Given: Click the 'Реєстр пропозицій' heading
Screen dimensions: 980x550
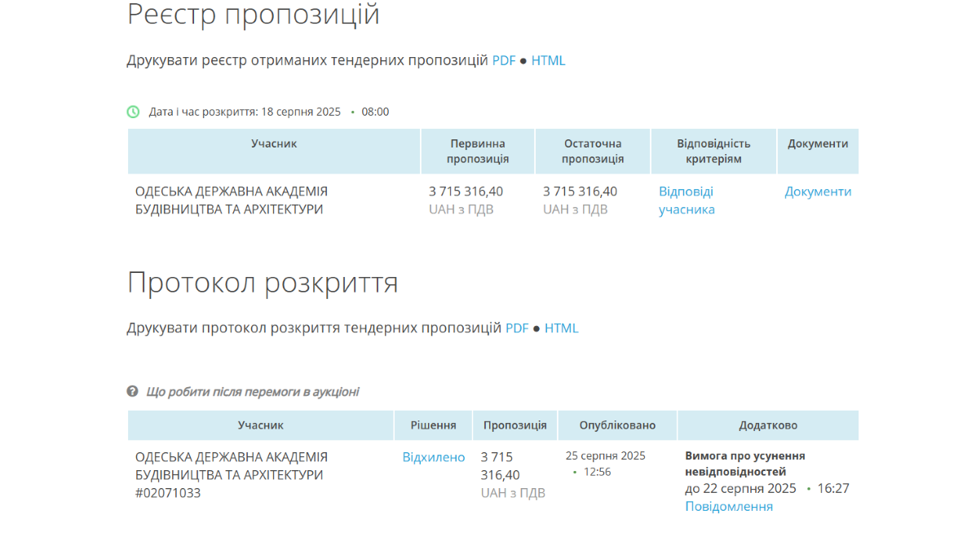Looking at the screenshot, I should coord(254,15).
